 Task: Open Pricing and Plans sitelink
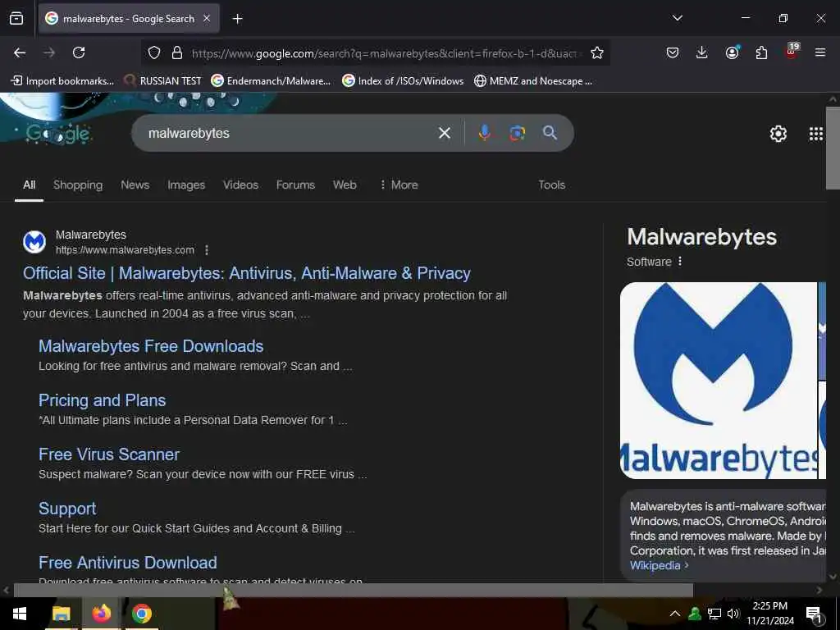(x=103, y=400)
